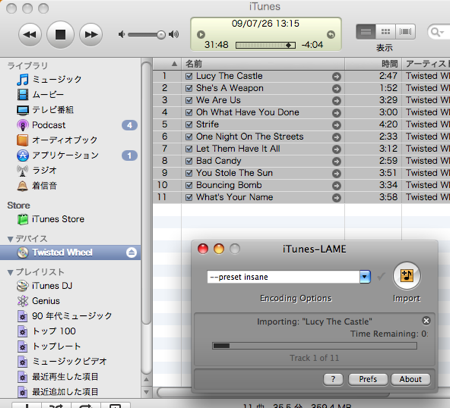450x408 pixels.
Task: Select What's Your Name track row
Action: 301,197
